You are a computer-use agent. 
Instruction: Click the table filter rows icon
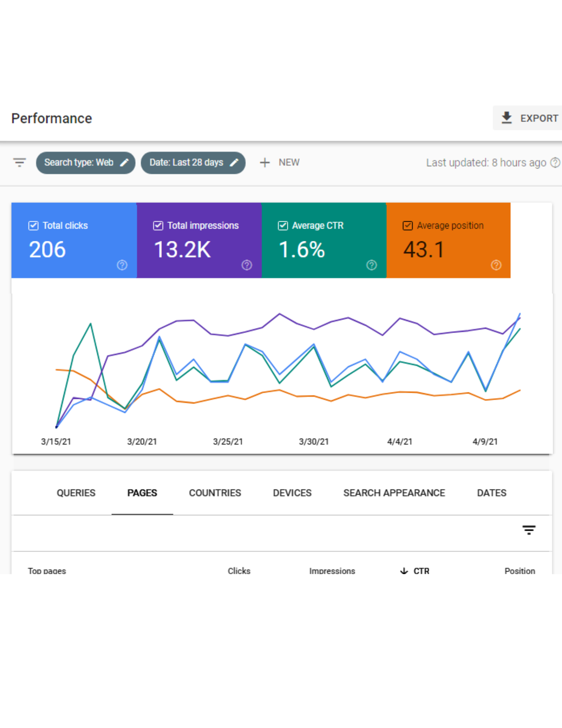[x=529, y=530]
